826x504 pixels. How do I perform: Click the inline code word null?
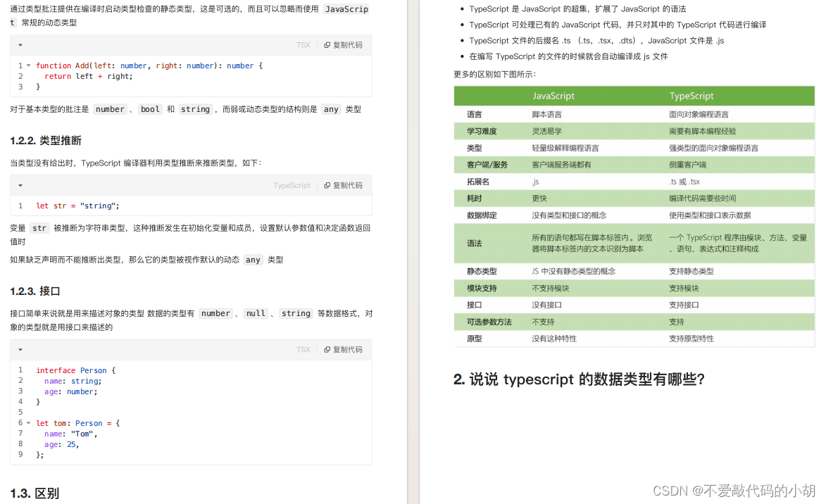(256, 313)
